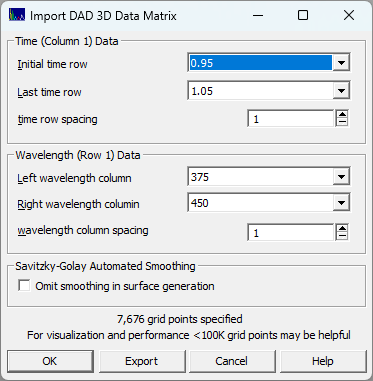
Task: Increase wavelength column spacing with up arrow
Action: (x=342, y=229)
